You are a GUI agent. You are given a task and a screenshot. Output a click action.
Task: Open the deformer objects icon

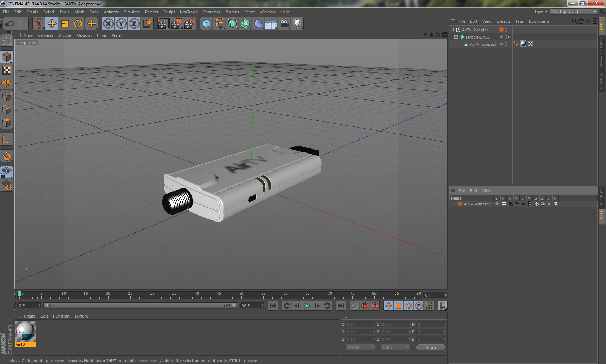click(x=258, y=24)
